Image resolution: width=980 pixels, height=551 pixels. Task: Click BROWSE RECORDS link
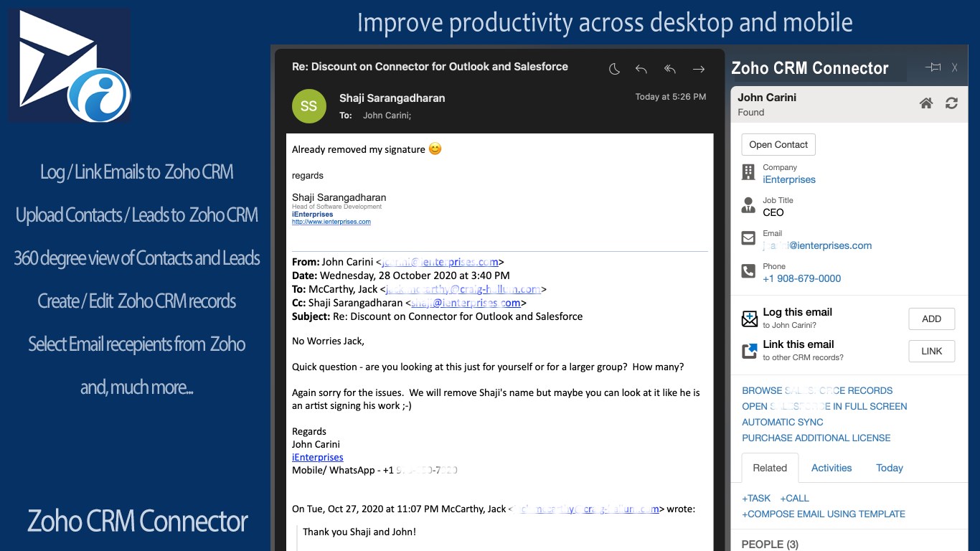tap(817, 390)
